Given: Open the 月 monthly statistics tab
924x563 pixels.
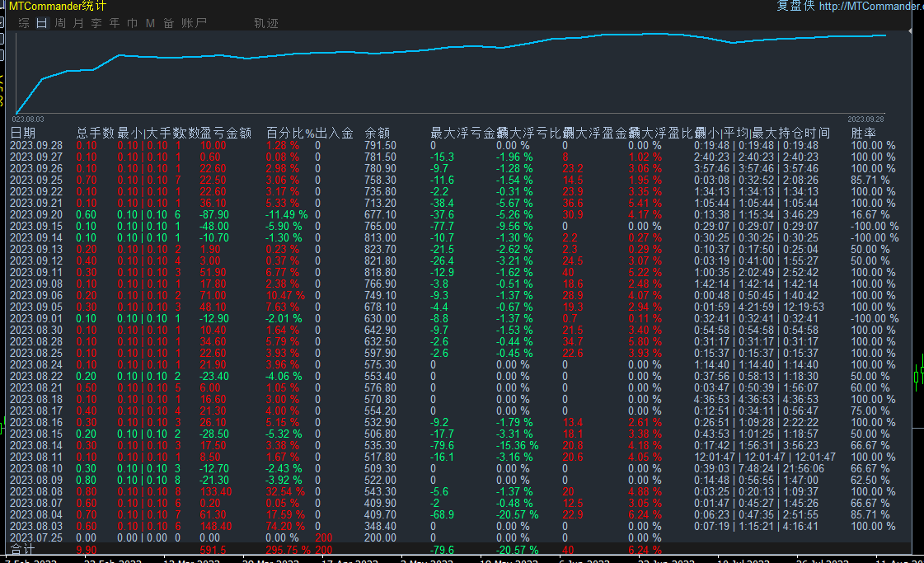Looking at the screenshot, I should tap(78, 23).
